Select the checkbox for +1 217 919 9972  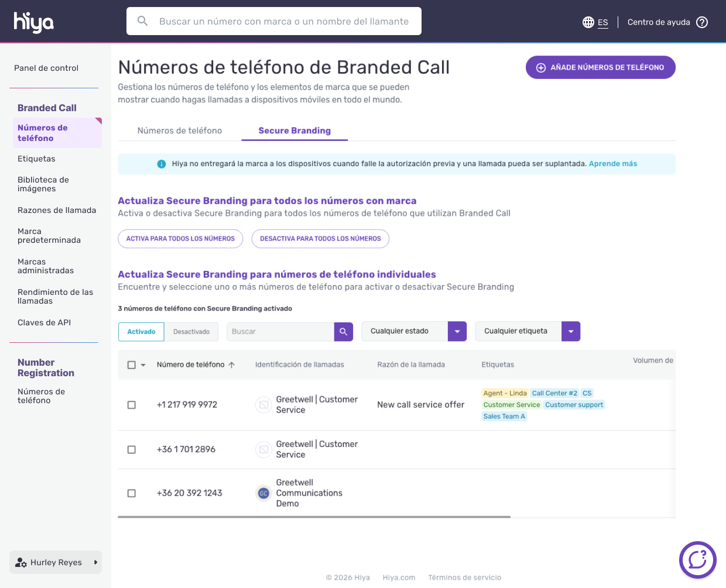pyautogui.click(x=132, y=405)
